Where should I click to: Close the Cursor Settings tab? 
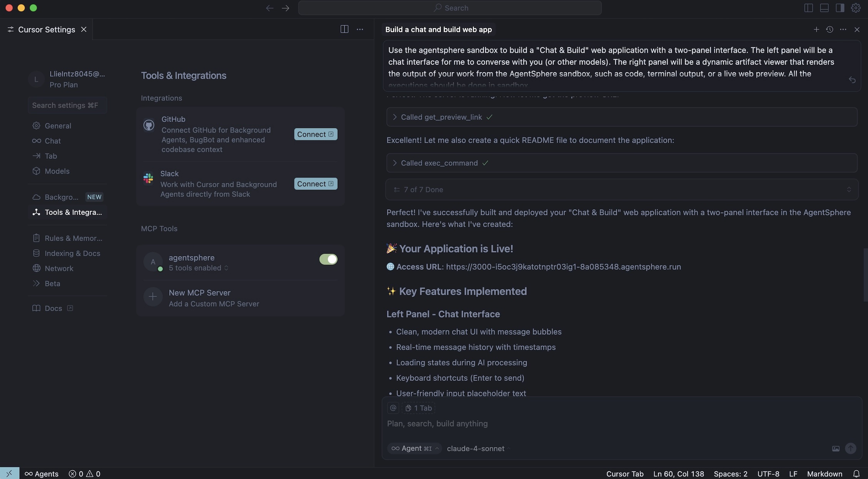tap(83, 29)
